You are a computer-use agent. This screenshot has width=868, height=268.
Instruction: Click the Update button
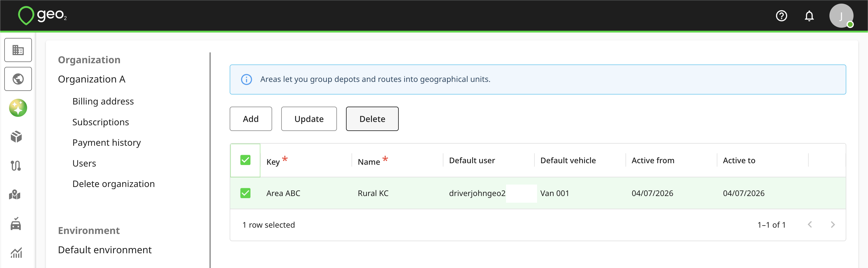(309, 119)
